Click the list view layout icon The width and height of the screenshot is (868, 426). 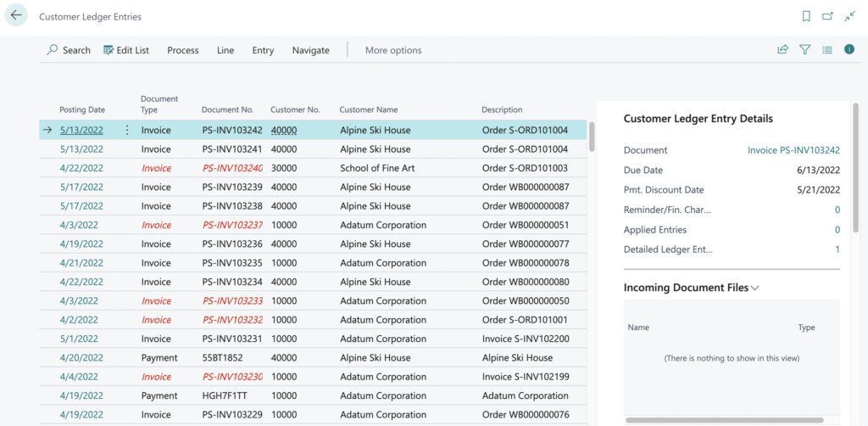[x=827, y=50]
